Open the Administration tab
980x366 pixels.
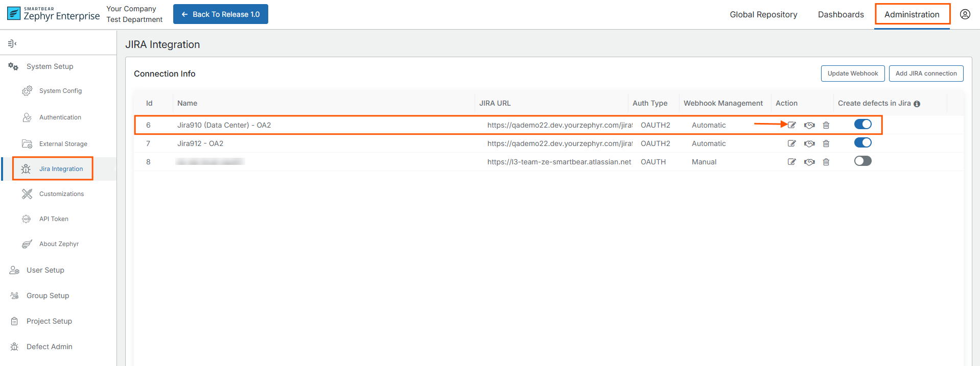[912, 14]
